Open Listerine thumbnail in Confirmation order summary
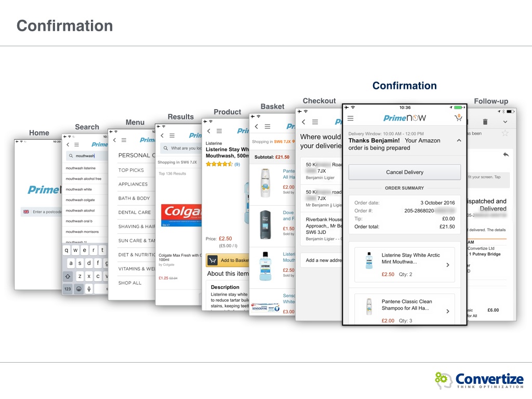The image size is (532, 399). click(369, 261)
